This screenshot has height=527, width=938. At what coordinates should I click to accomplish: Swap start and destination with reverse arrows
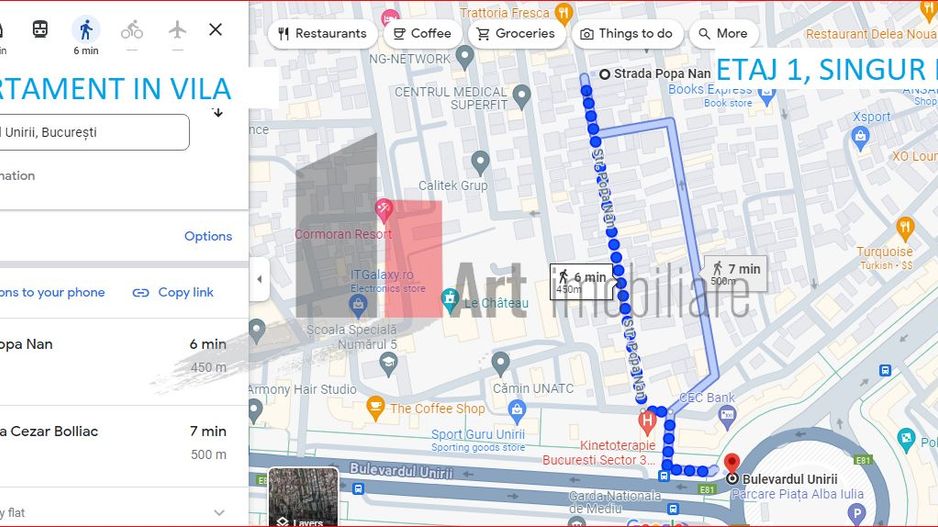coord(218,112)
